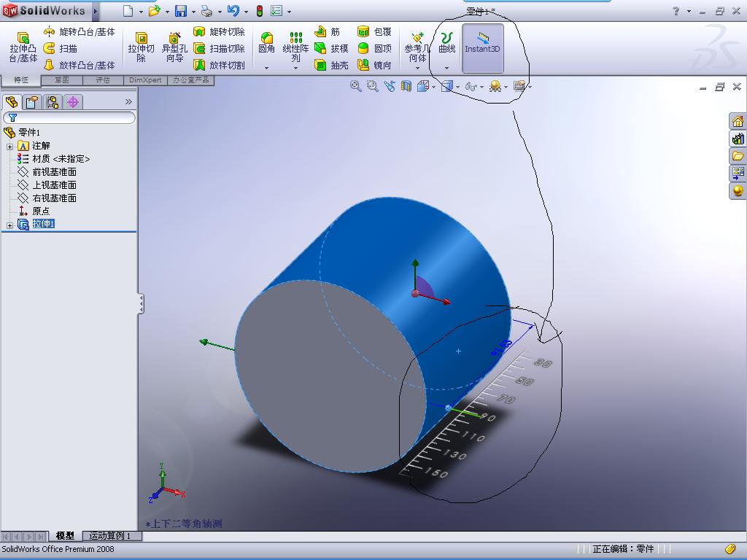Image resolution: width=747 pixels, height=560 pixels.
Task: Select the 放样切割 lofted cut tool
Action: [219, 65]
